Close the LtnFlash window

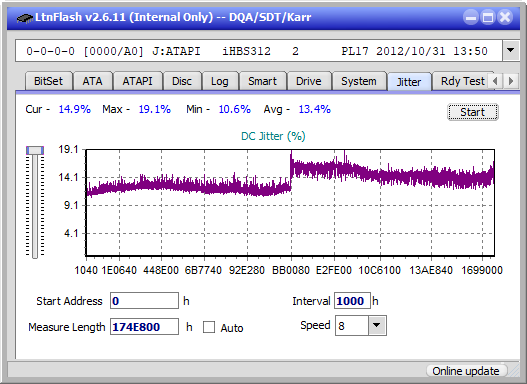pyautogui.click(x=505, y=17)
